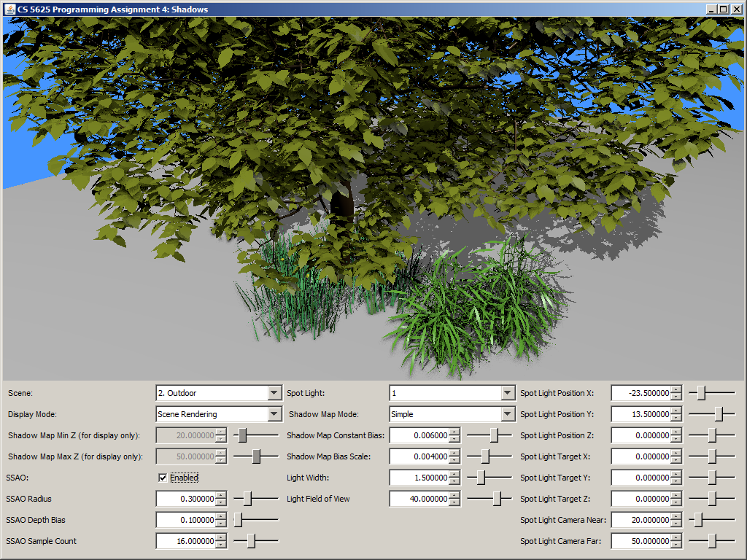Focus the Spot Light Camera Far input field

coord(640,541)
